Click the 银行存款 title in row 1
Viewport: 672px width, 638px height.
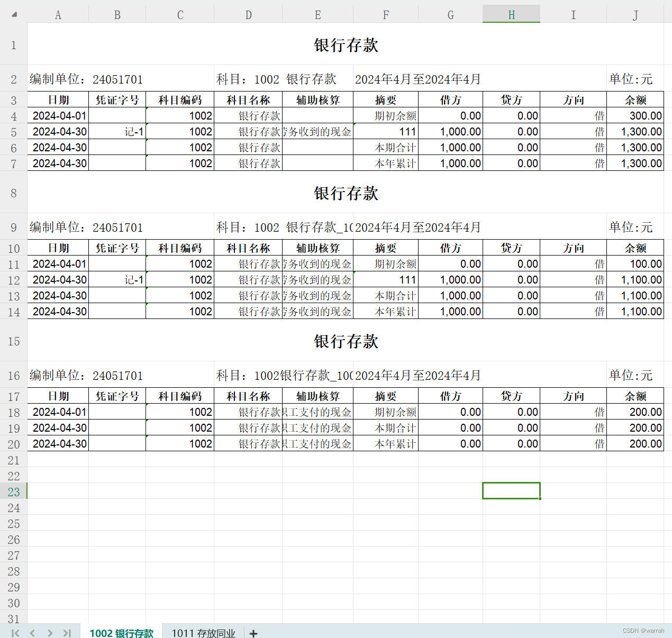click(x=346, y=45)
